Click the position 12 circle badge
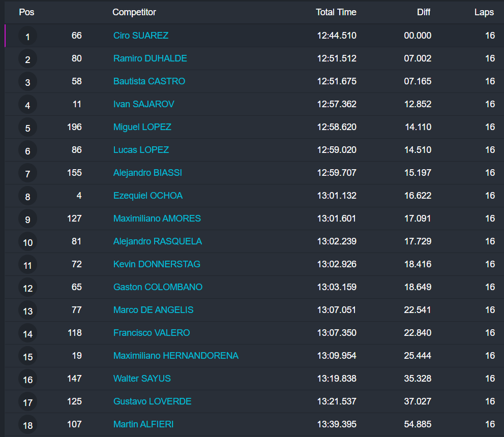 [27, 288]
